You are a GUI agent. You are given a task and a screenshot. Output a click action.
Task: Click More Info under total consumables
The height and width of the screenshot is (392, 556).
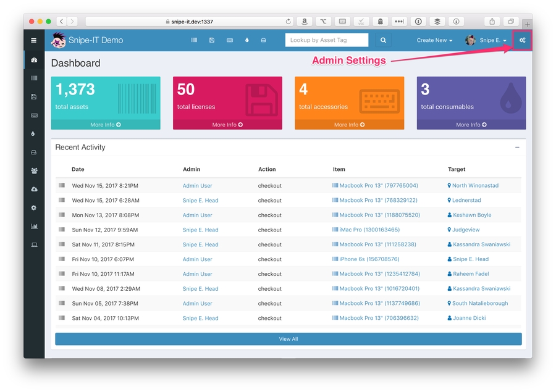tap(471, 125)
